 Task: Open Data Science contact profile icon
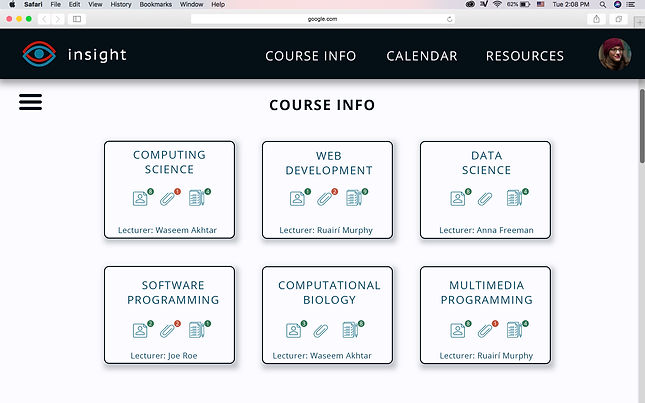[458, 199]
